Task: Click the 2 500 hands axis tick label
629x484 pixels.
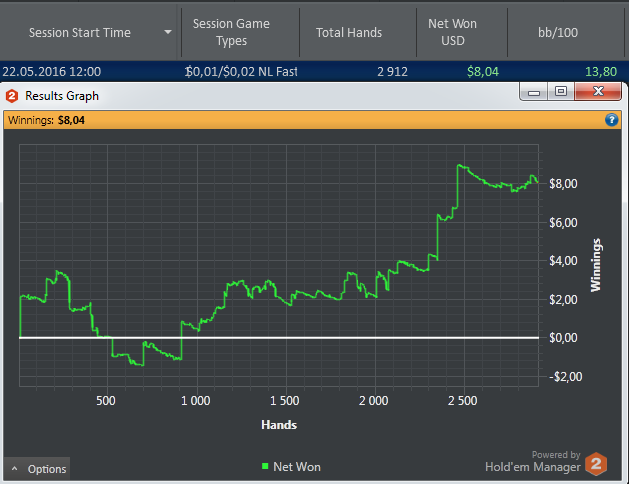Action: 463,401
